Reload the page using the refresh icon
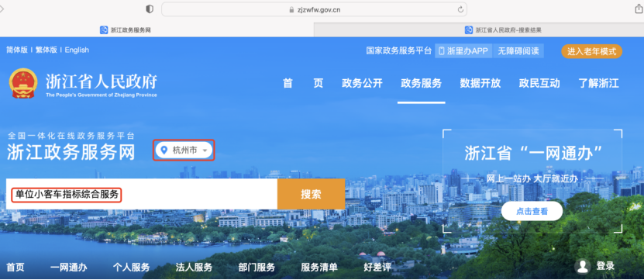This screenshot has width=644, height=280. [460, 9]
